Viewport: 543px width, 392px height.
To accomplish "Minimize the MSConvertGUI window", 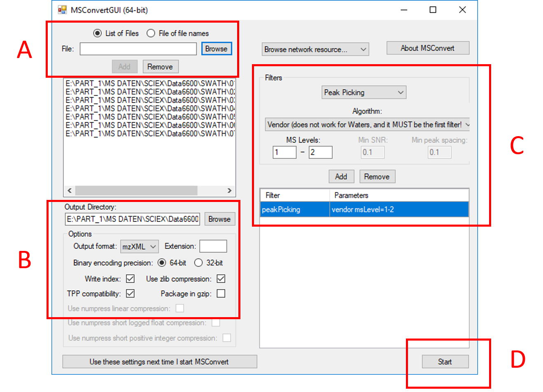I will (404, 10).
